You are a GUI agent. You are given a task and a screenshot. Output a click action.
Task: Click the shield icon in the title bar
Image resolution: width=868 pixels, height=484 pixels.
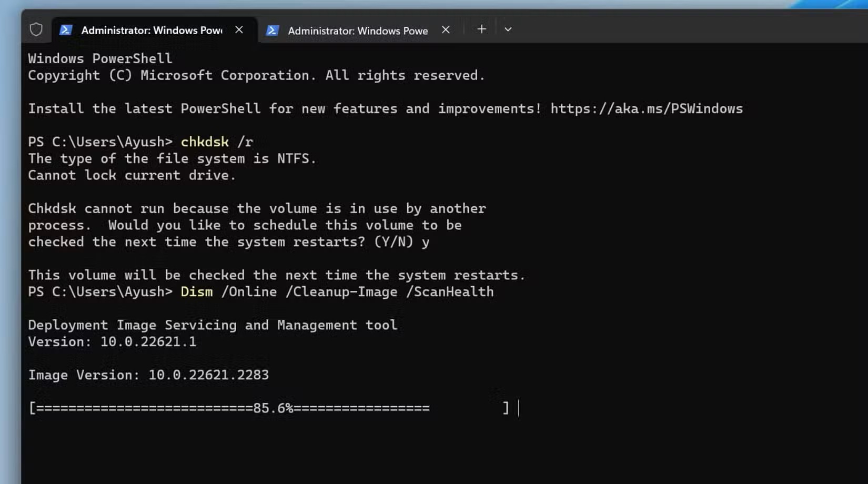pyautogui.click(x=36, y=29)
